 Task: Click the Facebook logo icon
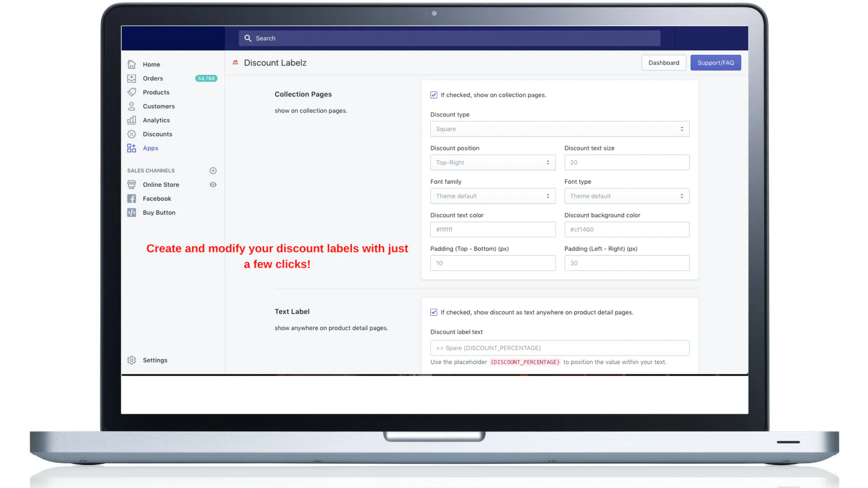pyautogui.click(x=131, y=199)
